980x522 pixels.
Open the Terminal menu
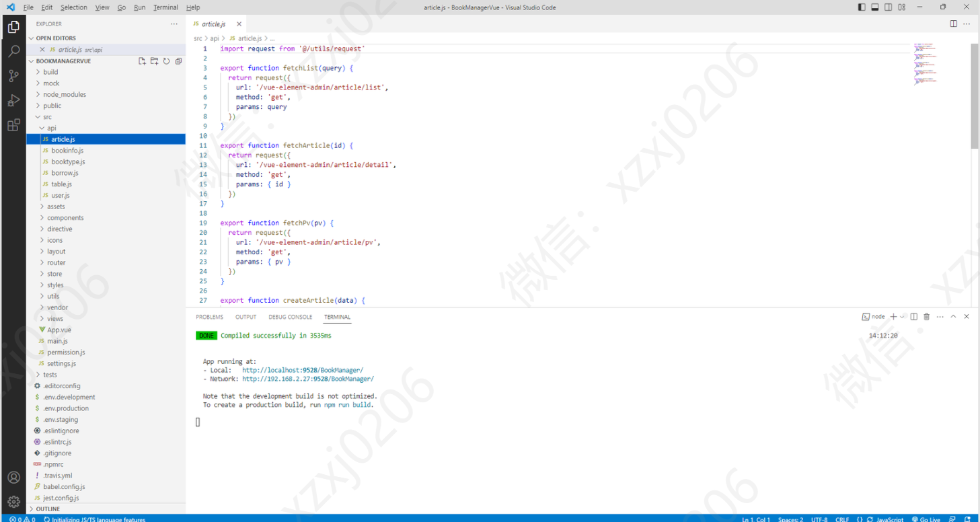[165, 7]
